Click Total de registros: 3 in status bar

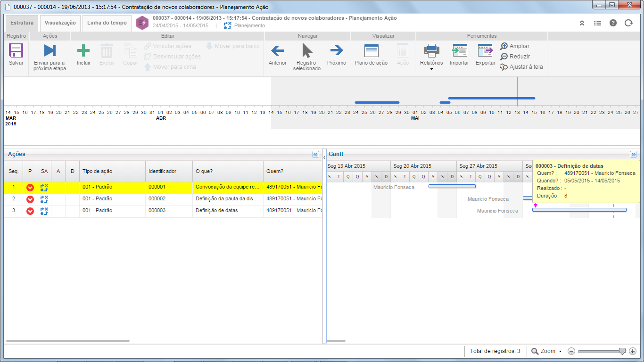pos(495,351)
